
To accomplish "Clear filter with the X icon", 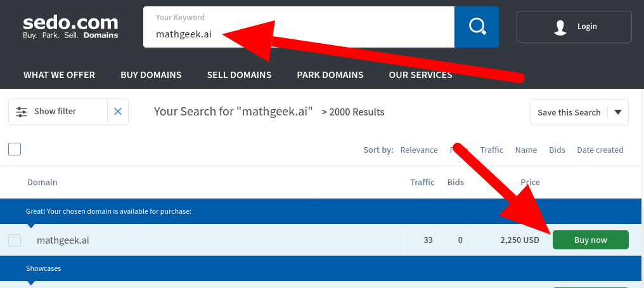I will 118,112.
